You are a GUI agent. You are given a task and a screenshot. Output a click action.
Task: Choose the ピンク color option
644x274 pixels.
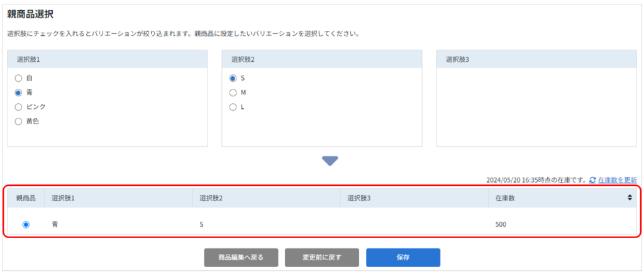(18, 107)
